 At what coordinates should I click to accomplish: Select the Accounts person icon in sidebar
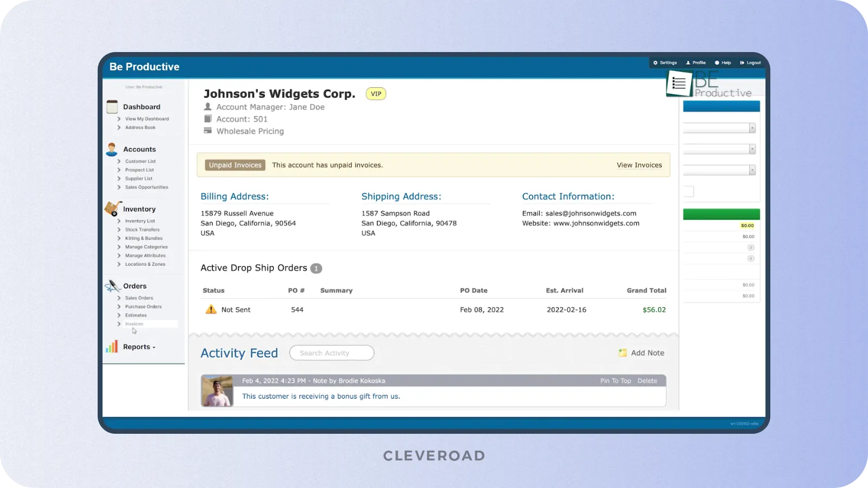(112, 148)
